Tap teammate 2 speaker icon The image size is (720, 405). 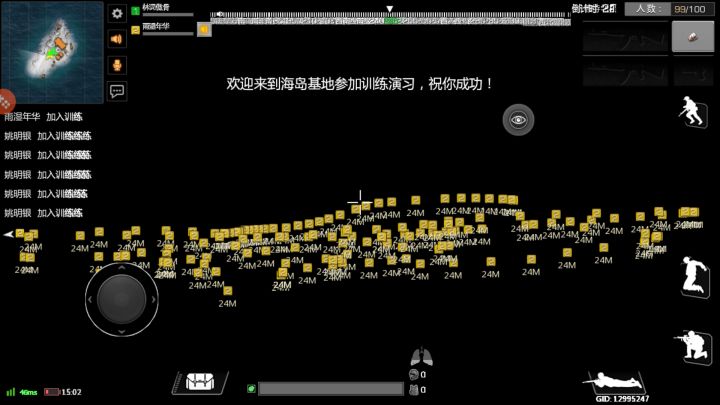[x=204, y=30]
